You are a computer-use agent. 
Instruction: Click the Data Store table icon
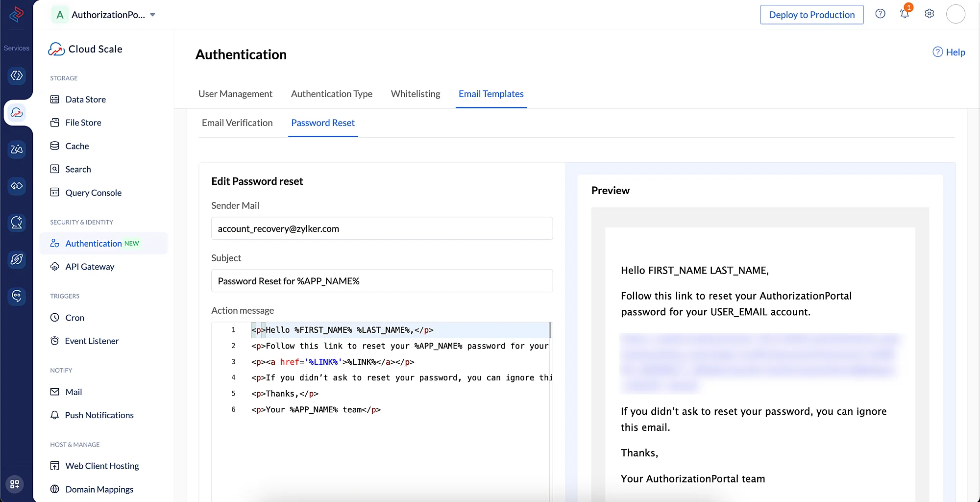tap(55, 100)
